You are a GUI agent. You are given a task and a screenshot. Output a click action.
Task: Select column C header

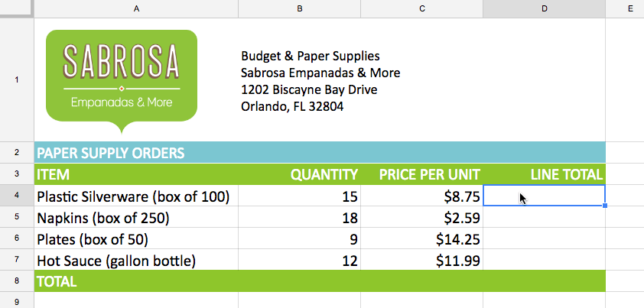(421, 8)
